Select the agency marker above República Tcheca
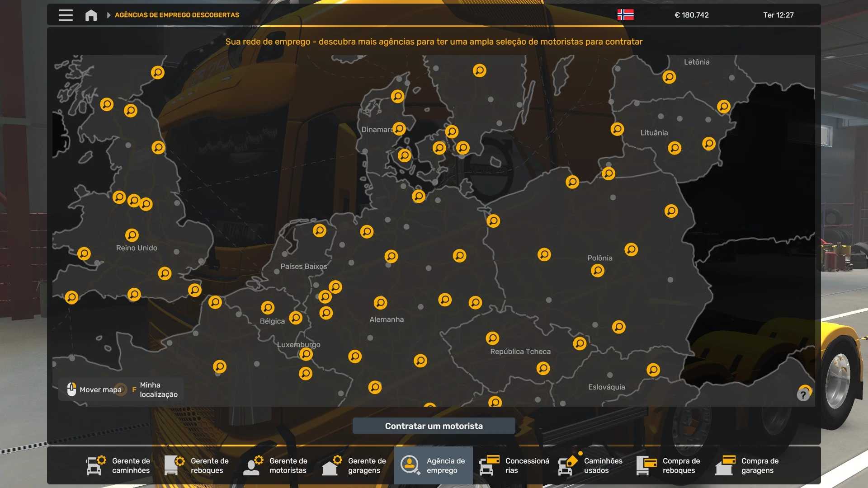The width and height of the screenshot is (868, 488). (492, 338)
